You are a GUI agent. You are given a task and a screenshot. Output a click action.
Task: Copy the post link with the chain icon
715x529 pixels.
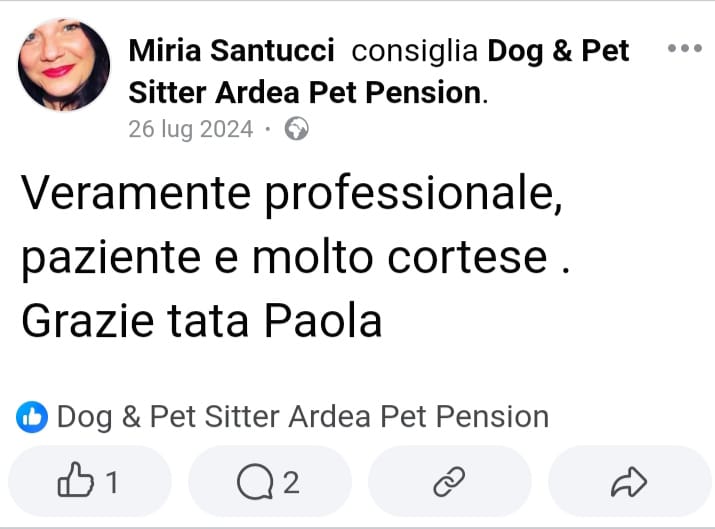pos(447,484)
